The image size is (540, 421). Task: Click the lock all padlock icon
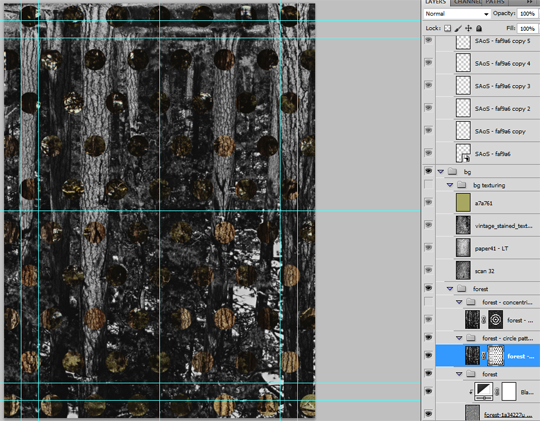click(479, 28)
